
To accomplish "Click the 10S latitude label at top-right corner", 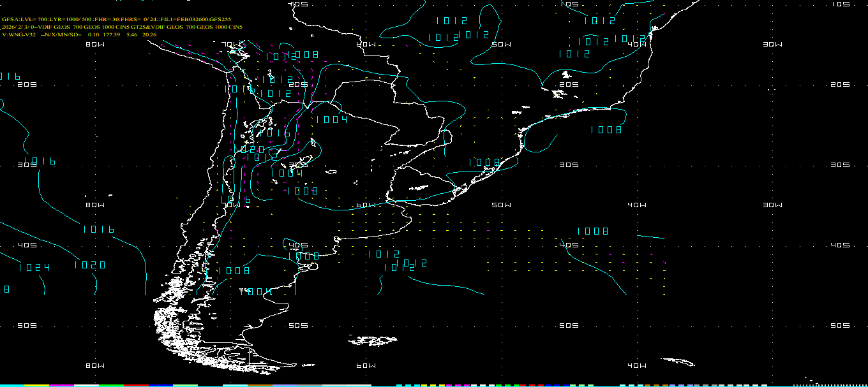I will coord(841,4).
